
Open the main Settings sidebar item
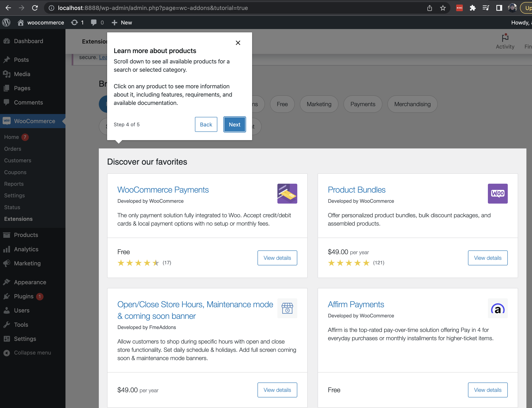click(33, 339)
